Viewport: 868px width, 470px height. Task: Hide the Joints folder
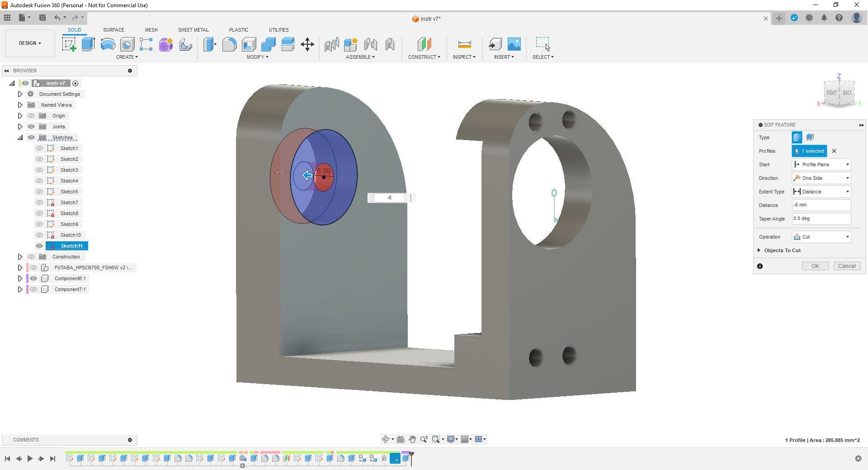click(x=31, y=127)
